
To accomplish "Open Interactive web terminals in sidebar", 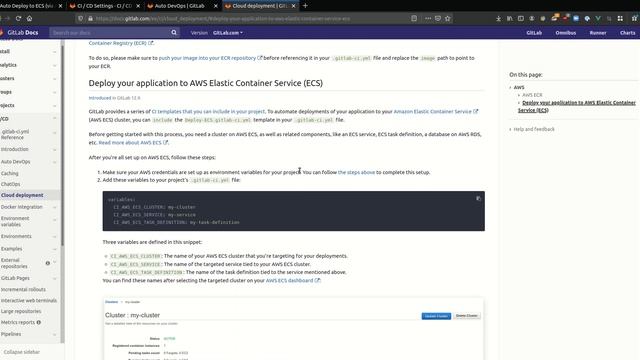I will tap(29, 300).
